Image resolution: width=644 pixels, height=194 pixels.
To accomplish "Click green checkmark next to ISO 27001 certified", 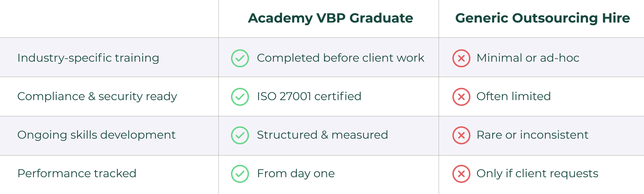I will point(240,97).
